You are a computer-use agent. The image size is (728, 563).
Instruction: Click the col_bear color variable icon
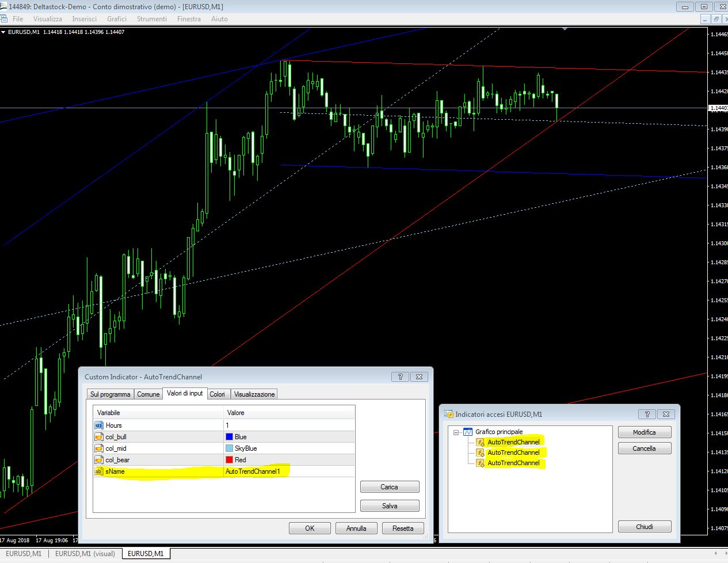pos(98,460)
